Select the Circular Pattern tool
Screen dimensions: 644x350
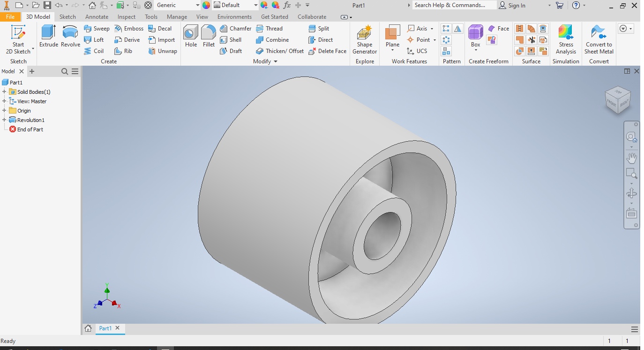pyautogui.click(x=447, y=40)
